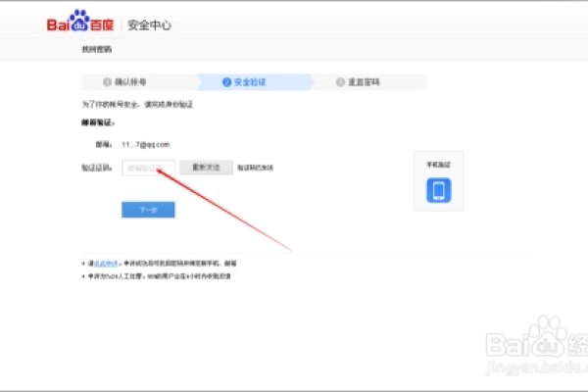Click the second bullet note about manual processing
Screen dimensions: 588x392
coord(159,276)
